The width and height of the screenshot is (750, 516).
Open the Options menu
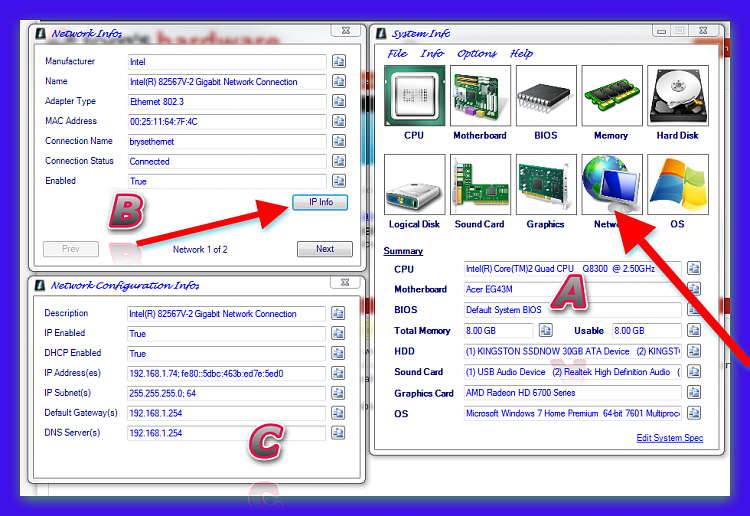(477, 54)
